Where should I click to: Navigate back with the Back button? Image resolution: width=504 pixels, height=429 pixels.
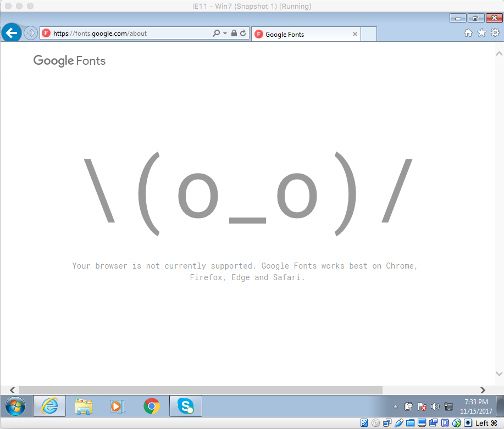(11, 32)
